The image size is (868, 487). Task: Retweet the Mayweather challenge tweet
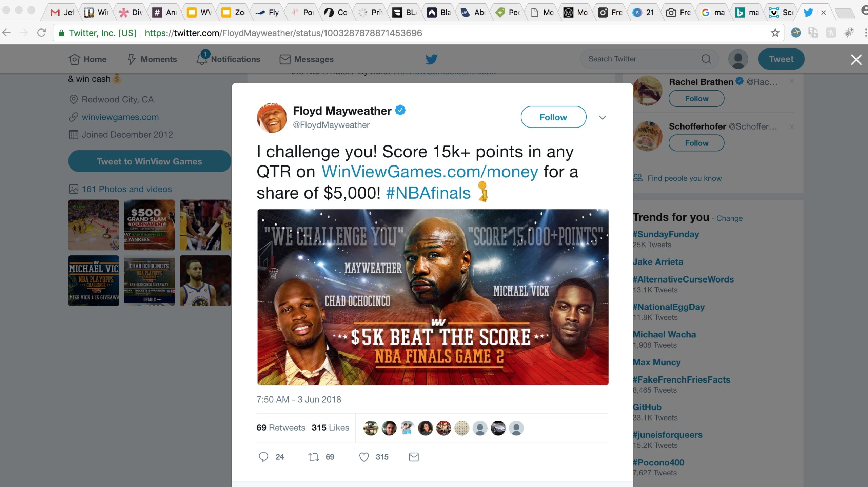(314, 457)
